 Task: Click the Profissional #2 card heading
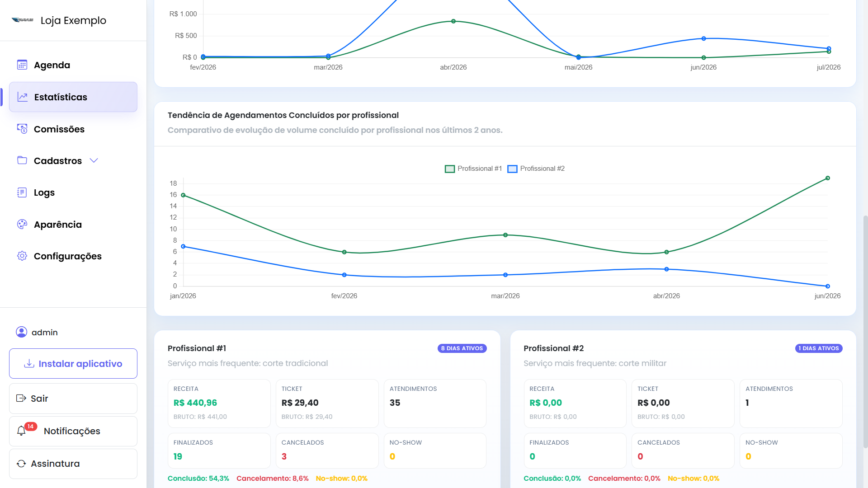pyautogui.click(x=554, y=348)
